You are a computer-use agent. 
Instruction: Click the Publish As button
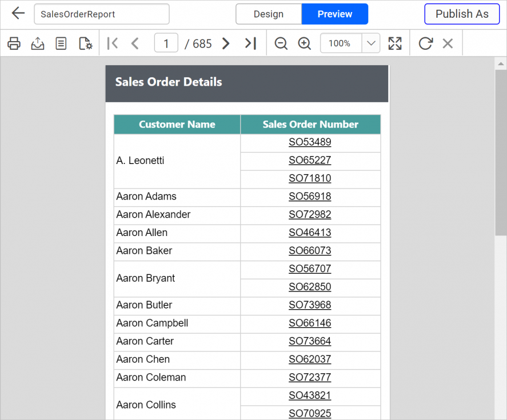(x=462, y=14)
